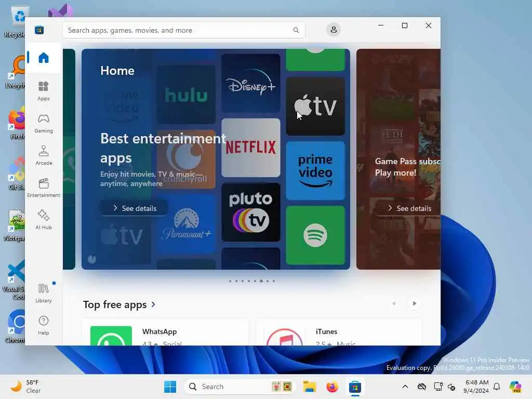Click the Microsoft Store taskbar icon
The image size is (532, 399).
(x=355, y=387)
